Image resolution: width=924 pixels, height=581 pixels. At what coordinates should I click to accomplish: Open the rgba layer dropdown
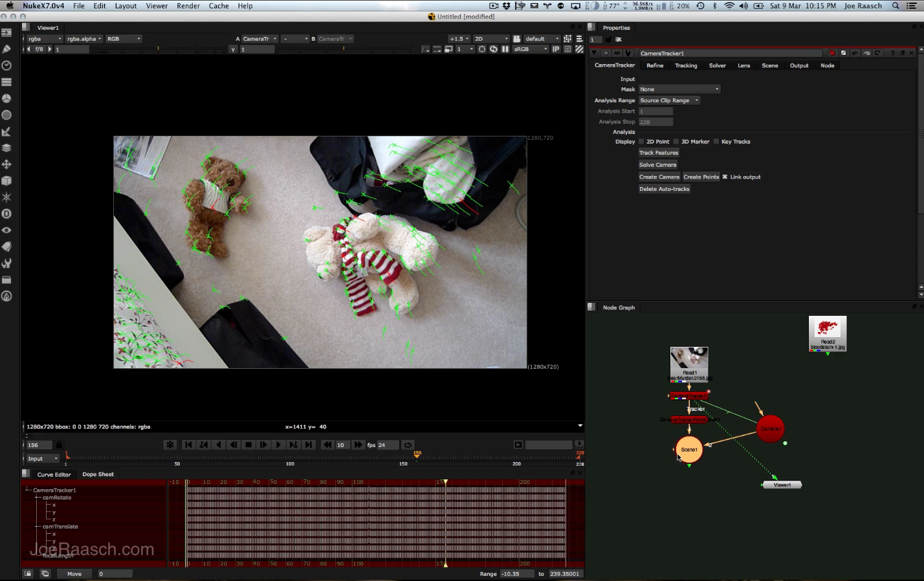pyautogui.click(x=44, y=39)
